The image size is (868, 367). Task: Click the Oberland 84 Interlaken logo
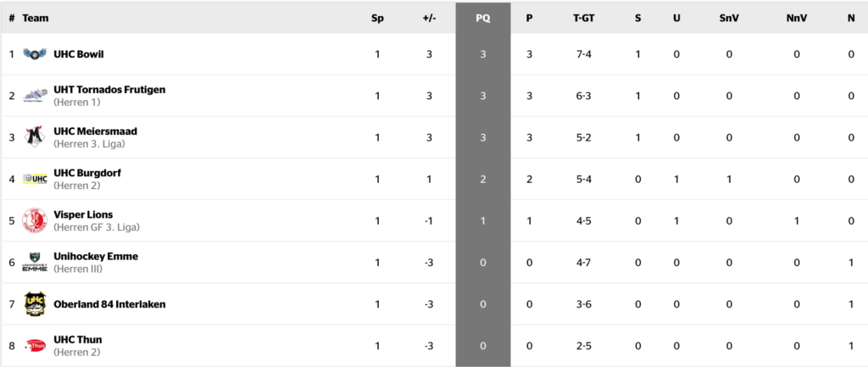click(x=35, y=303)
